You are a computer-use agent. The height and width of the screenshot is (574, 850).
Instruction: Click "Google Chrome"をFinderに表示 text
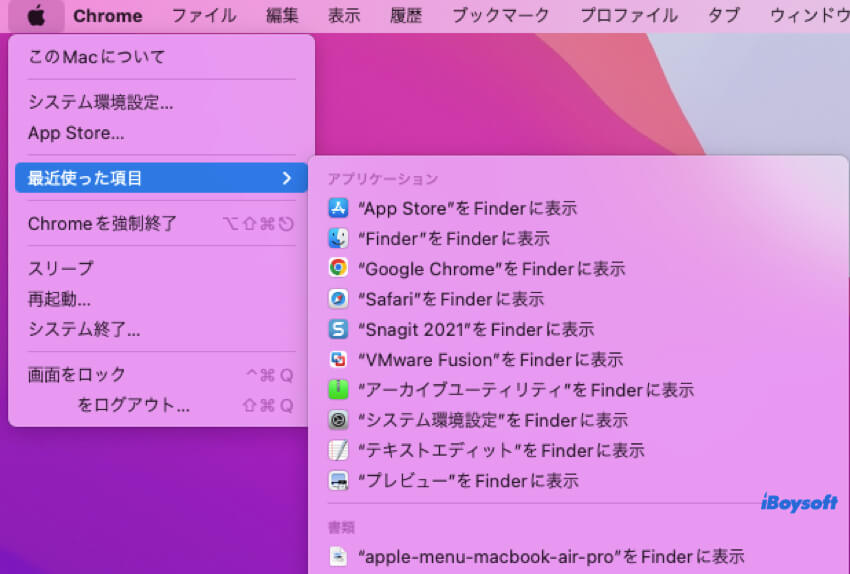tap(492, 269)
